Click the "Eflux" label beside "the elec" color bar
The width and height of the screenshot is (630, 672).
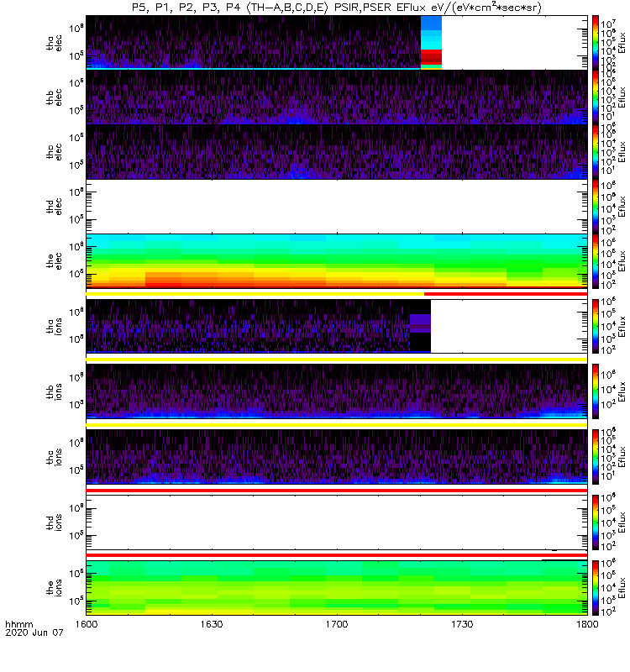622,261
